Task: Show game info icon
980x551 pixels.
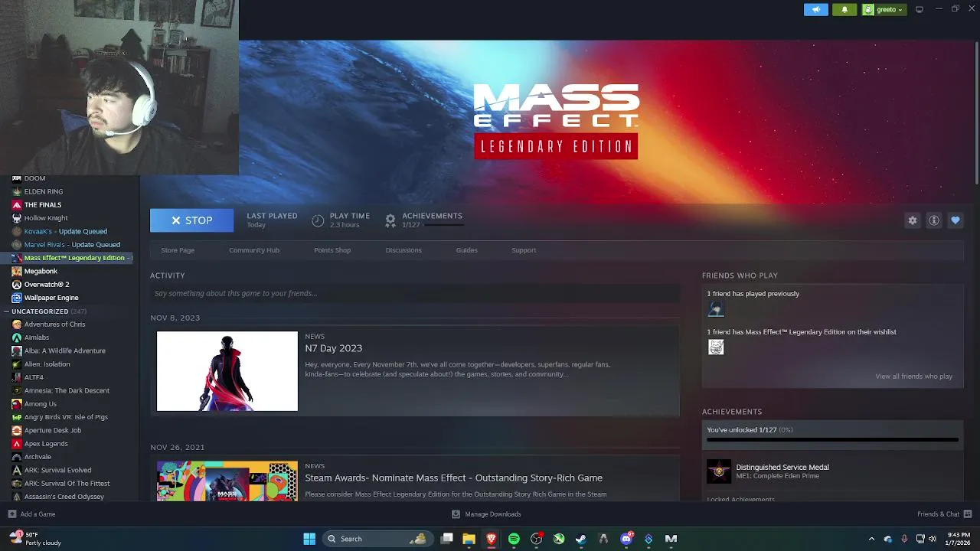Action: 934,220
